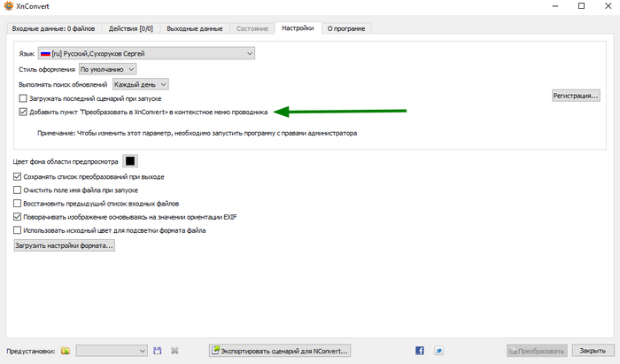The height and width of the screenshot is (364, 620).
Task: Expand the Предустановки presets combo box
Action: (x=112, y=351)
